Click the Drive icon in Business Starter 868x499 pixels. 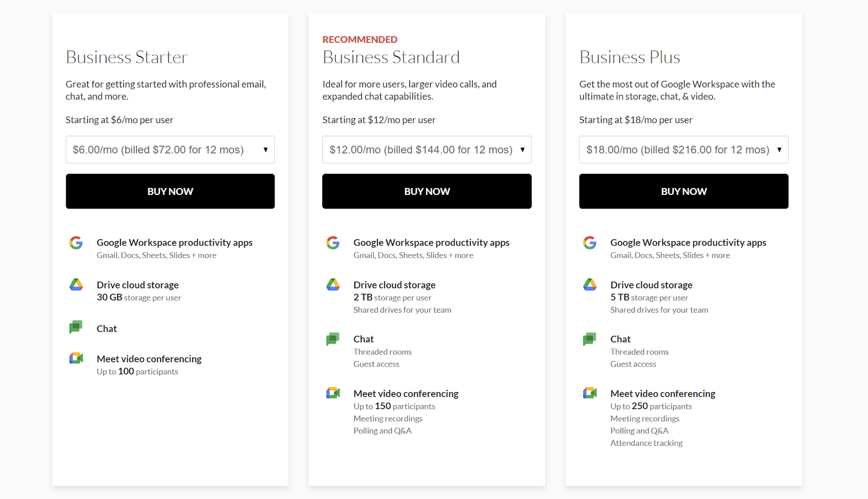(76, 285)
